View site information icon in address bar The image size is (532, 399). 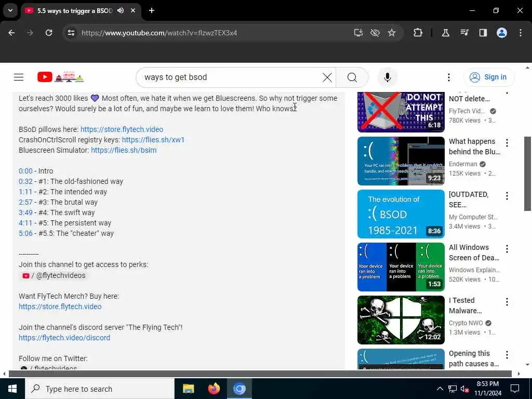tap(71, 33)
